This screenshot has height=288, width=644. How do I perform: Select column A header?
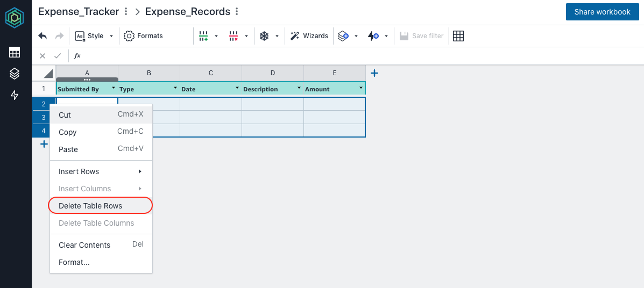[87, 73]
